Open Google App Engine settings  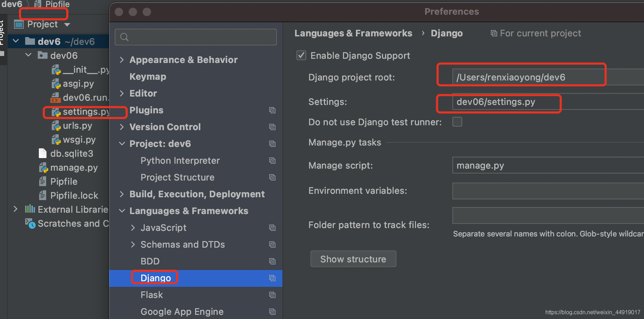click(182, 312)
